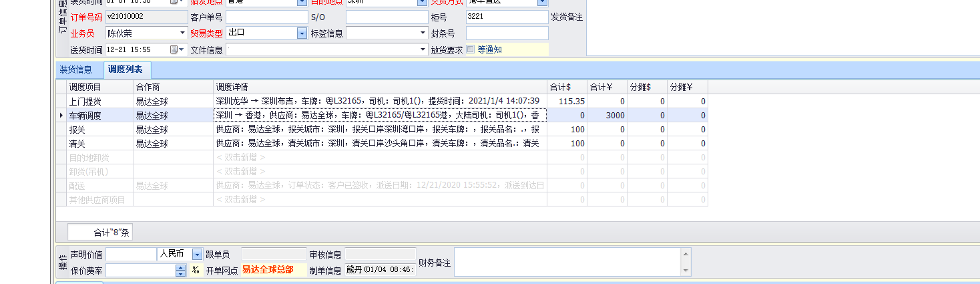
Task: Click the 声明价值 input box
Action: click(131, 254)
